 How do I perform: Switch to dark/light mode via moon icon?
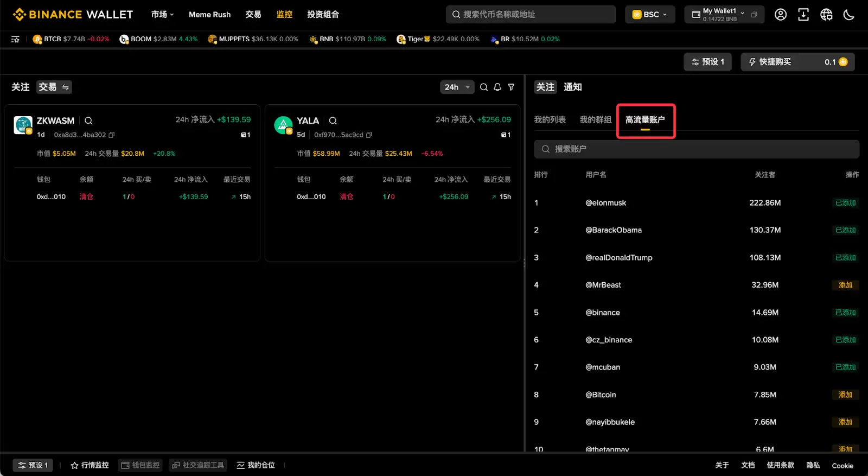(x=849, y=15)
